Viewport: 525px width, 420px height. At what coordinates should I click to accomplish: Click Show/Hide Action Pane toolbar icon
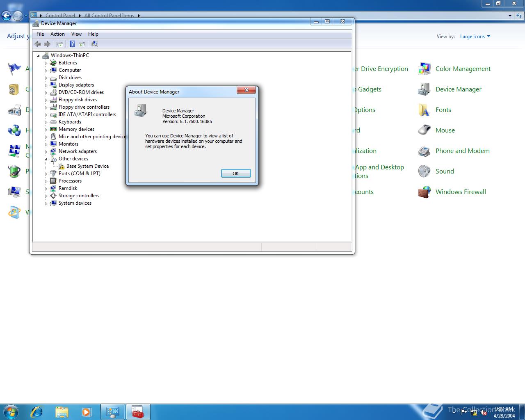point(82,44)
